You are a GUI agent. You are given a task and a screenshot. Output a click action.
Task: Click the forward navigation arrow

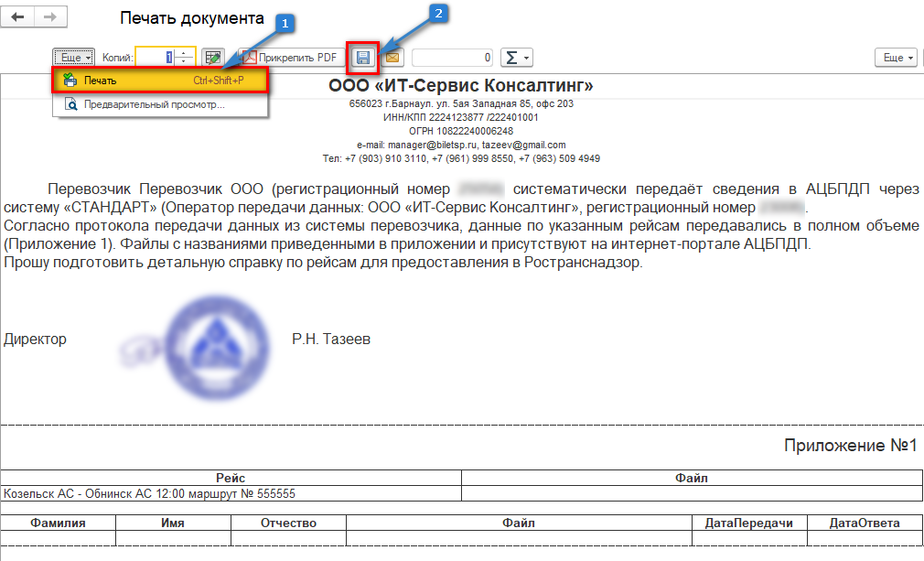(50, 18)
